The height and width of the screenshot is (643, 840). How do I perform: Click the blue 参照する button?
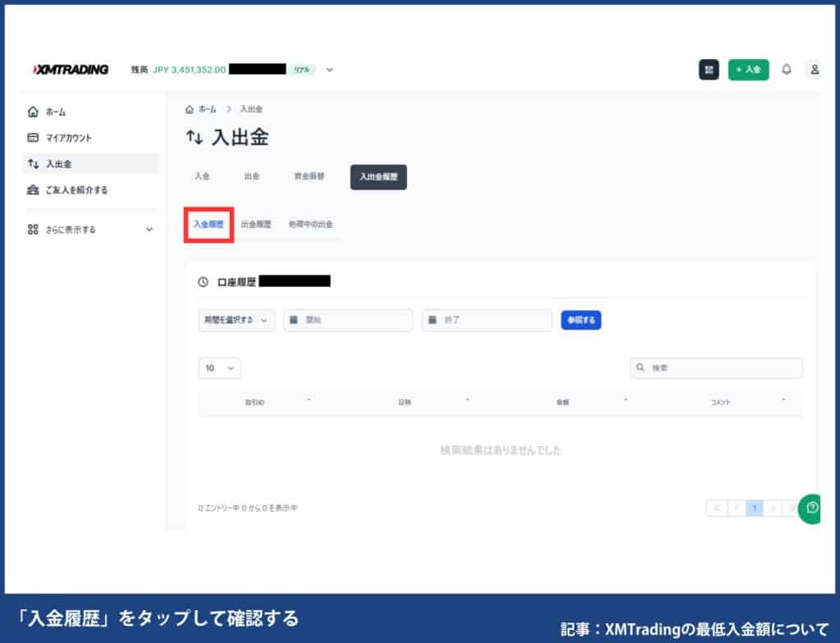pos(581,320)
